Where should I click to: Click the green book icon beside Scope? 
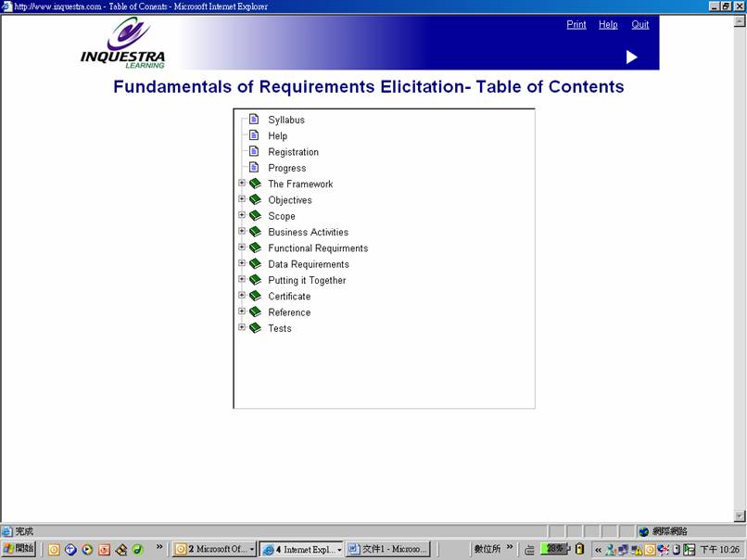click(x=255, y=216)
